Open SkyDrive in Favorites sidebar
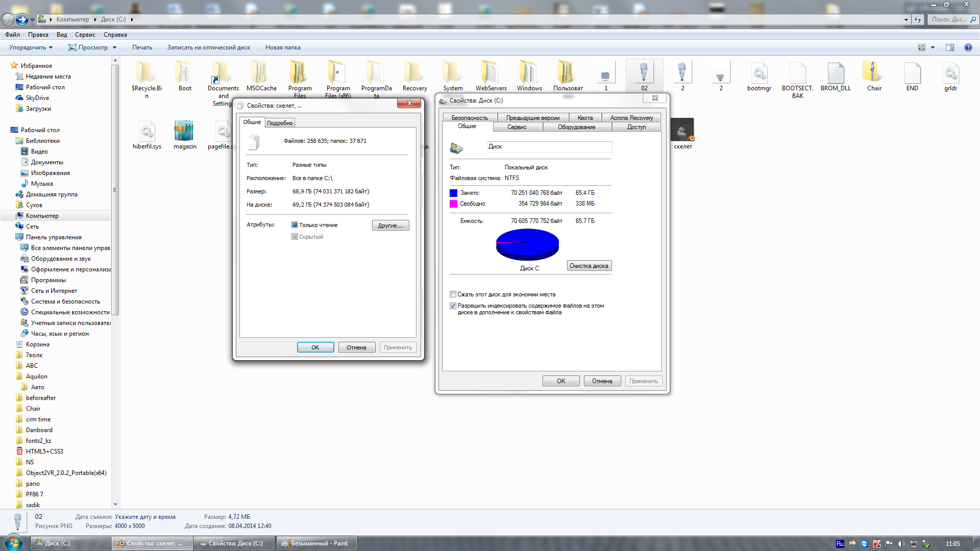This screenshot has width=980, height=551. click(37, 98)
